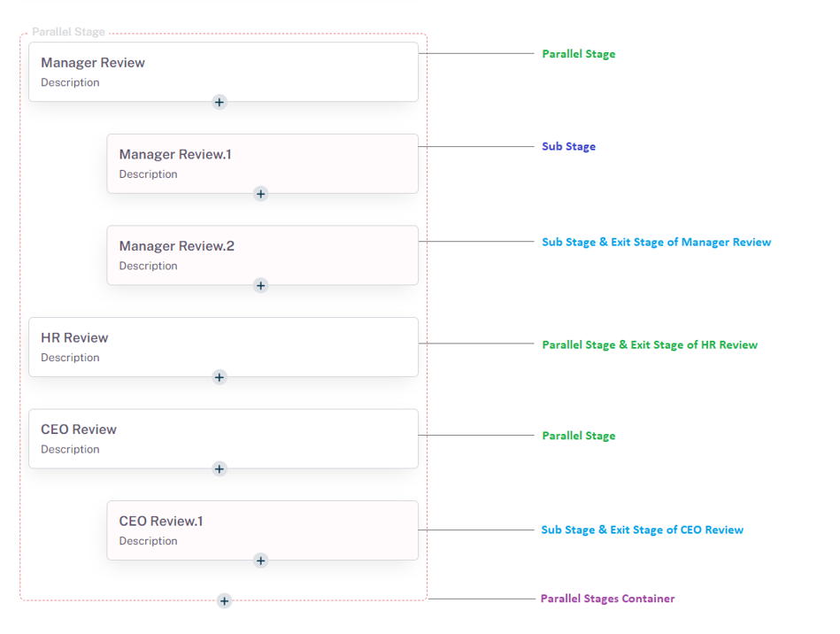The width and height of the screenshot is (840, 634).
Task: Open the Manager Review.1 sub stage
Action: coord(263,163)
